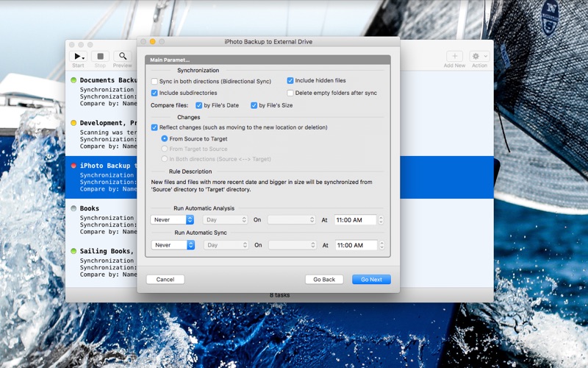The width and height of the screenshot is (588, 368).
Task: Click the Go Back button
Action: 324,280
